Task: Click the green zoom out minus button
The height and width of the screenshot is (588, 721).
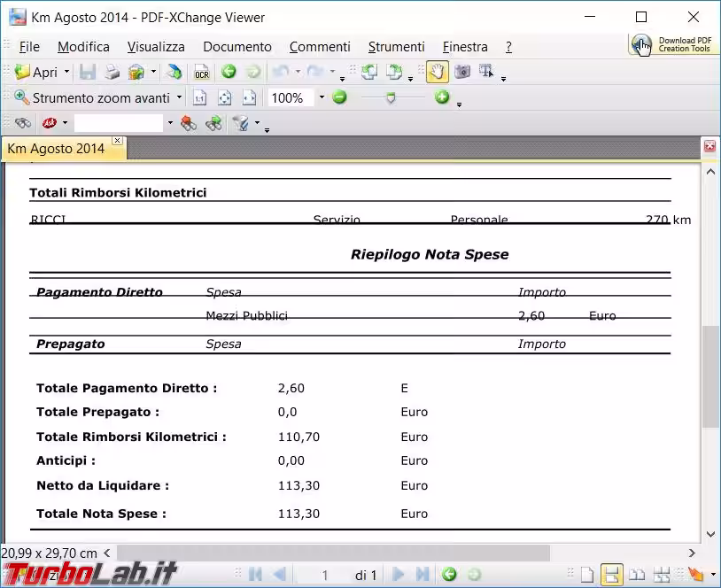Action: pyautogui.click(x=339, y=97)
